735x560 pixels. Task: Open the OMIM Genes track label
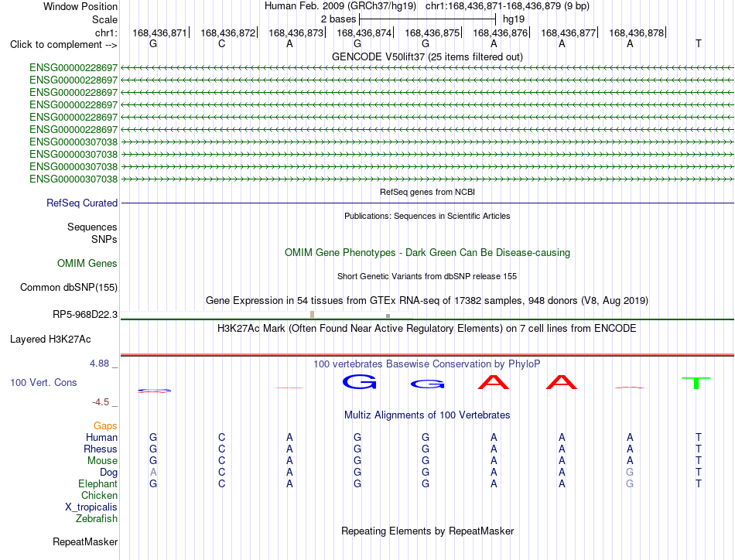pos(87,263)
